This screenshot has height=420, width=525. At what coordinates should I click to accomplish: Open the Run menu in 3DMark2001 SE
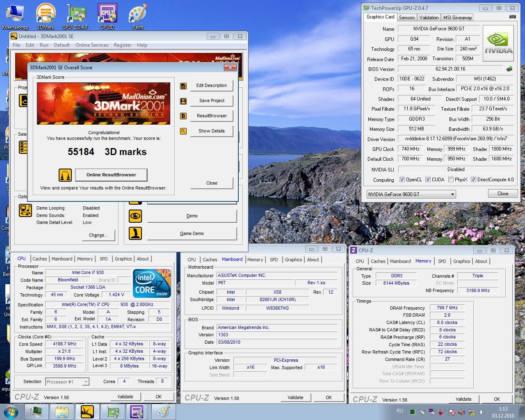(44, 45)
